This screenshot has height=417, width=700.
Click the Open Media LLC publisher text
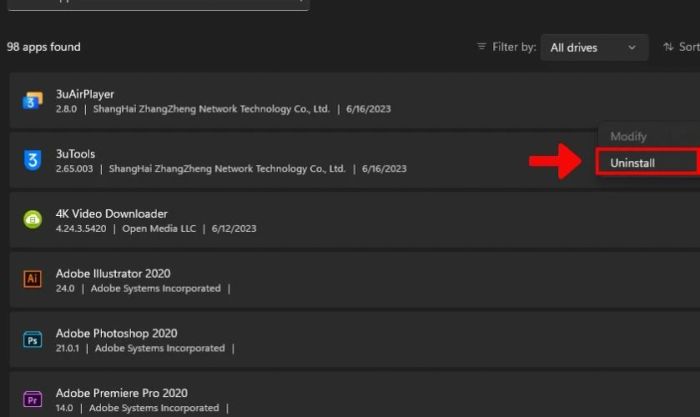point(159,229)
